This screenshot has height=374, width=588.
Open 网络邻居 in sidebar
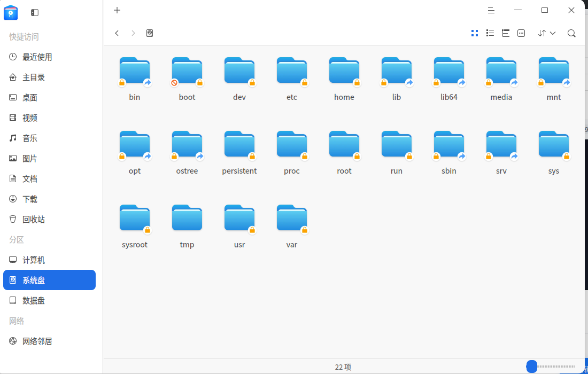[x=37, y=341]
